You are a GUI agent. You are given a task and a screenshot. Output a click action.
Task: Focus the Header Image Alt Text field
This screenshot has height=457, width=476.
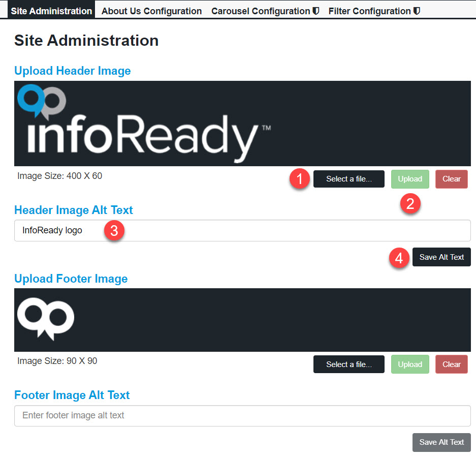point(242,231)
